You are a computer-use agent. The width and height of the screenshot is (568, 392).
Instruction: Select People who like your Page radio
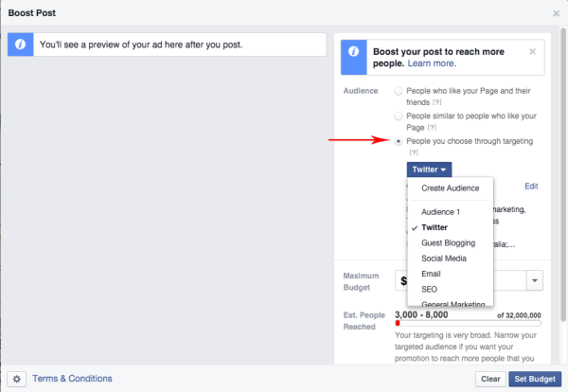point(399,91)
